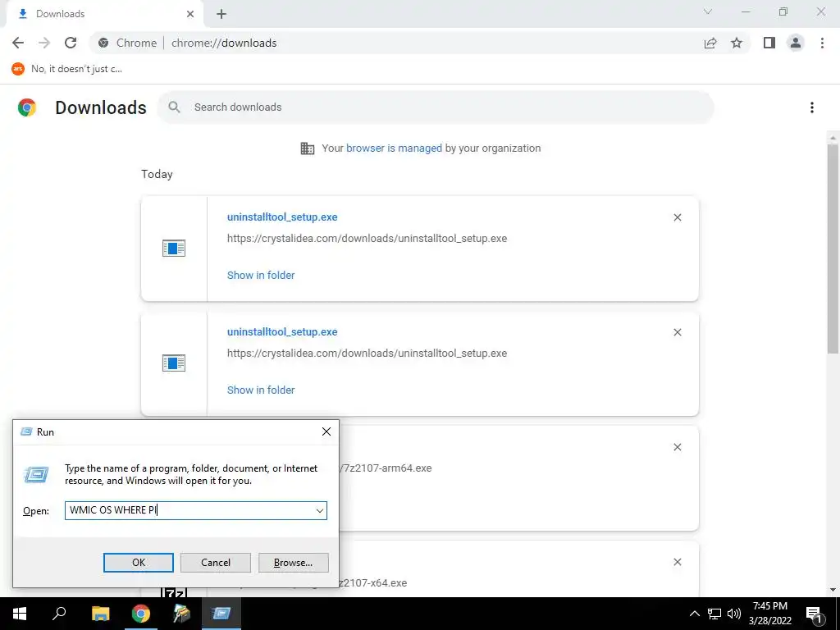The image size is (840, 630).
Task: Open the 'browser is managed' link
Action: tap(394, 148)
